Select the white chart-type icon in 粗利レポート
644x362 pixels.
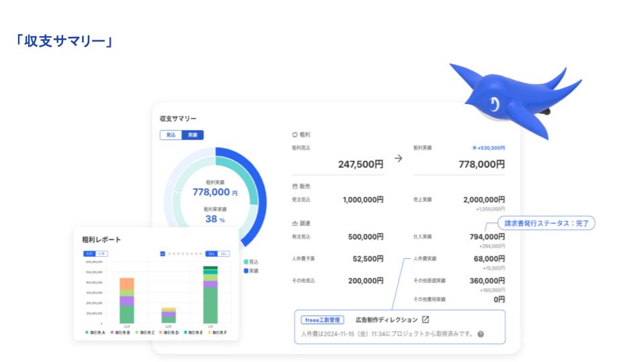pos(224,253)
